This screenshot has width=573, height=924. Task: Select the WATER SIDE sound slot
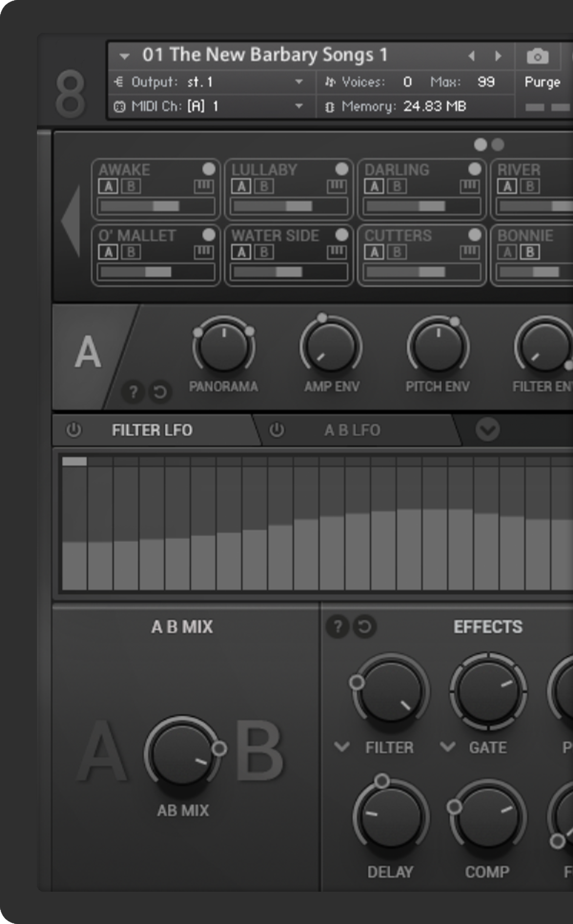[x=275, y=236]
